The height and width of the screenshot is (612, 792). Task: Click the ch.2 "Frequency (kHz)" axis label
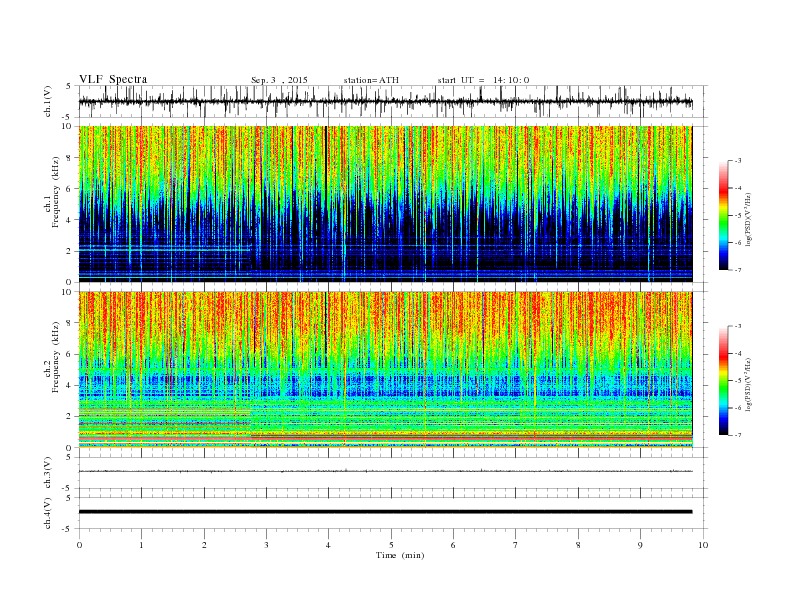click(55, 357)
